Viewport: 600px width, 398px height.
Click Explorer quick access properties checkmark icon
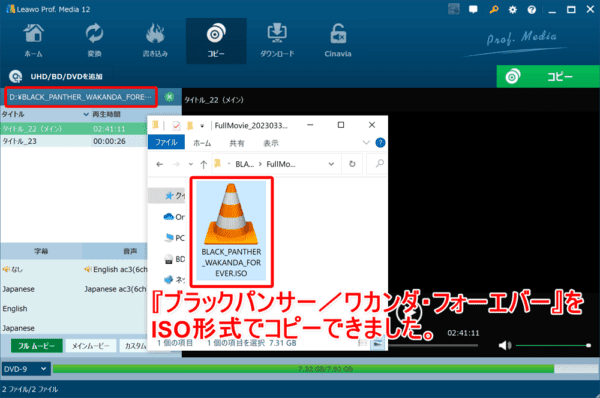(x=176, y=126)
